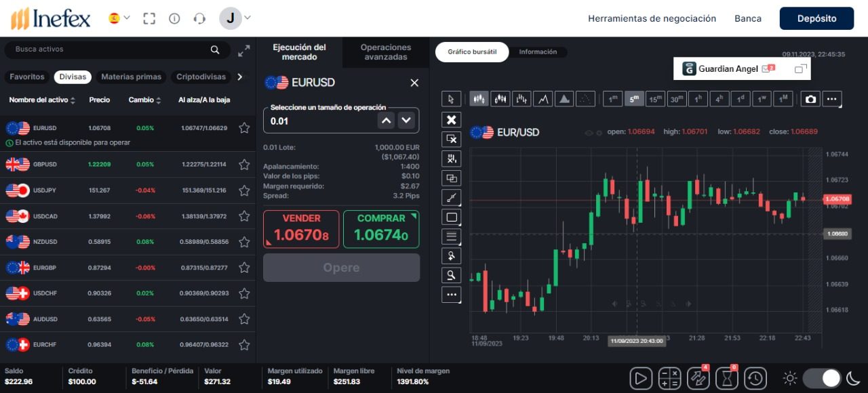Click the chart screenshot camera icon
The image size is (868, 393).
[x=810, y=99]
